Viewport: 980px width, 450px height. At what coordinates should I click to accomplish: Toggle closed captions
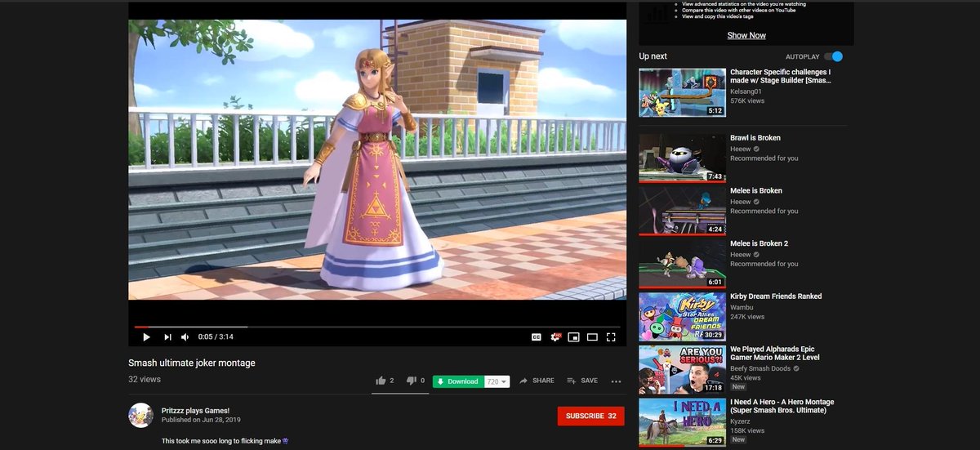[x=537, y=336]
